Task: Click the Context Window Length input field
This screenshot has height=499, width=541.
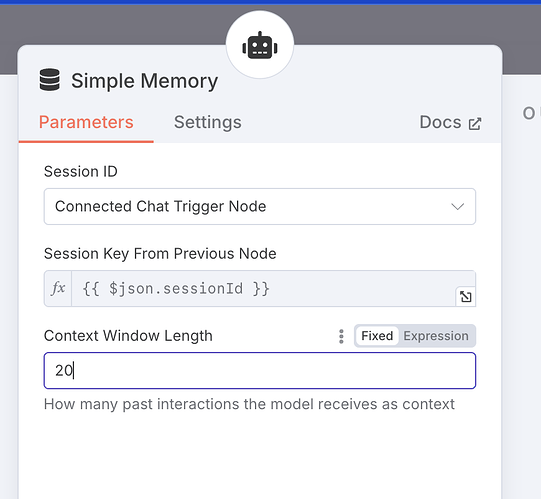Action: click(260, 371)
